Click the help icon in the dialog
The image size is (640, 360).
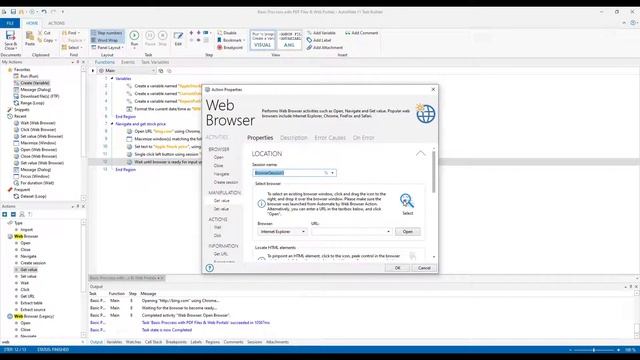click(209, 268)
